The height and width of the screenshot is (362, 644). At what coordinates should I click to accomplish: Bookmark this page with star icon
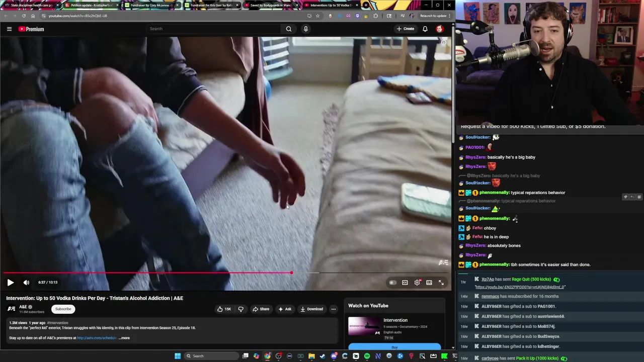[x=317, y=16]
